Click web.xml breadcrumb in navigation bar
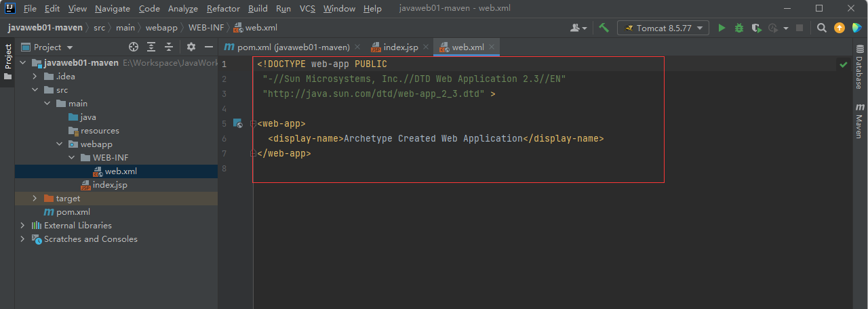This screenshot has height=309, width=868. click(256, 28)
